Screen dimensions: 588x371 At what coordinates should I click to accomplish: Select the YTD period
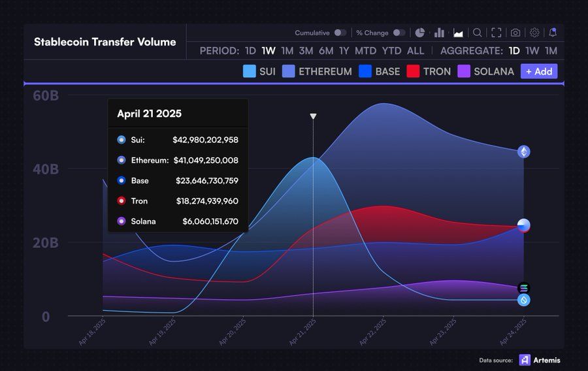coord(392,50)
